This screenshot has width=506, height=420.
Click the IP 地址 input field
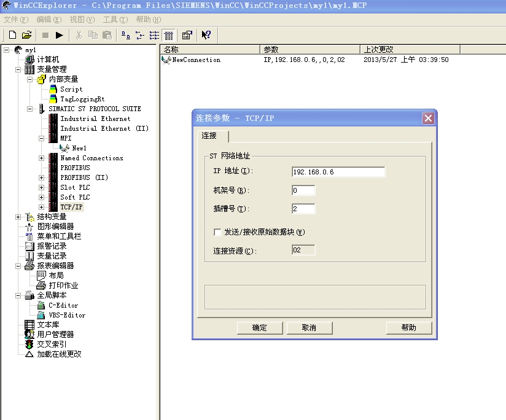[338, 172]
